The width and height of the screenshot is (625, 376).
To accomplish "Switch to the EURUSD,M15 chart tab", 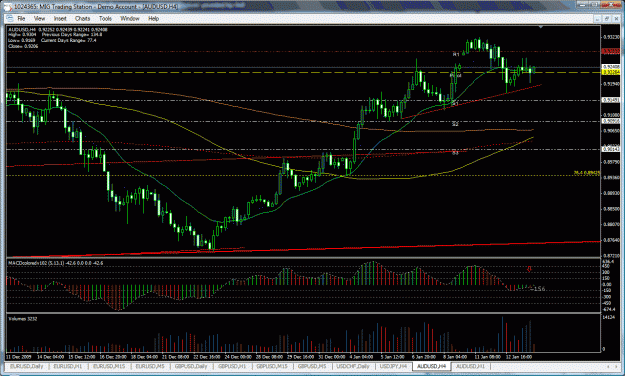I will 109,366.
